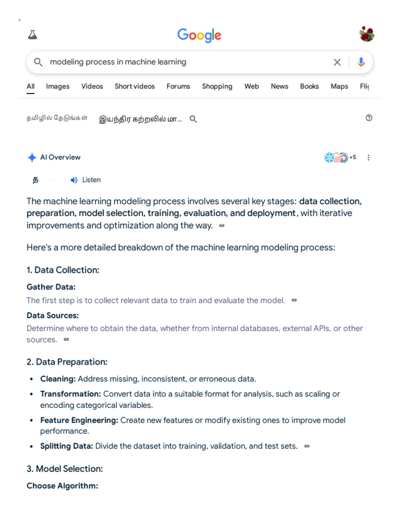Screen dimensions: 399x532
Task: Click the Tamil suggestion search magnifier
Action: pos(193,119)
